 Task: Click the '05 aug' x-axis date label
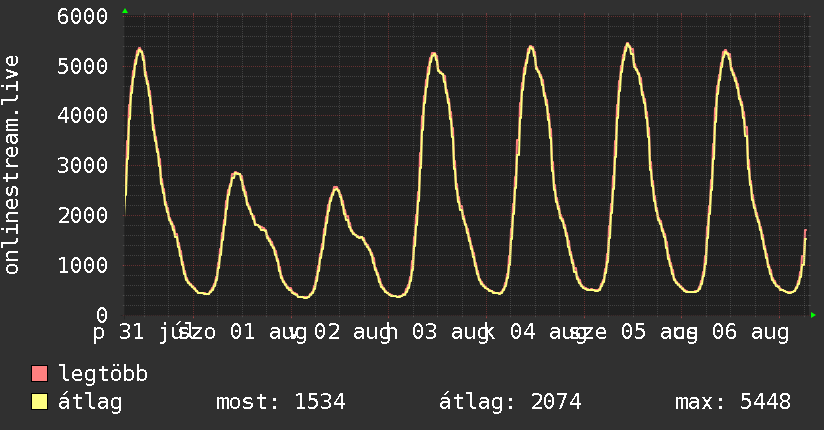point(659,333)
